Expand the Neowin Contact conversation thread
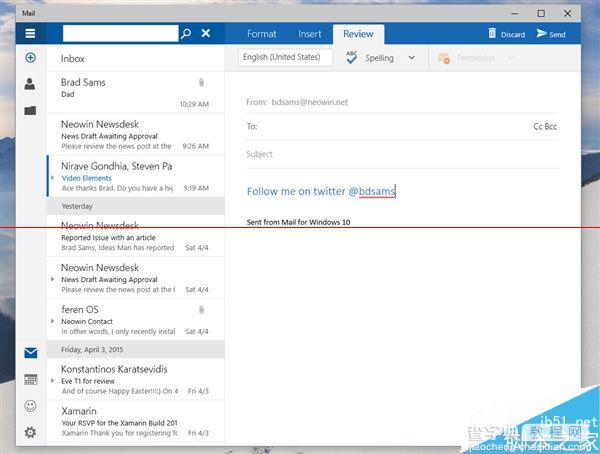 pyautogui.click(x=53, y=321)
